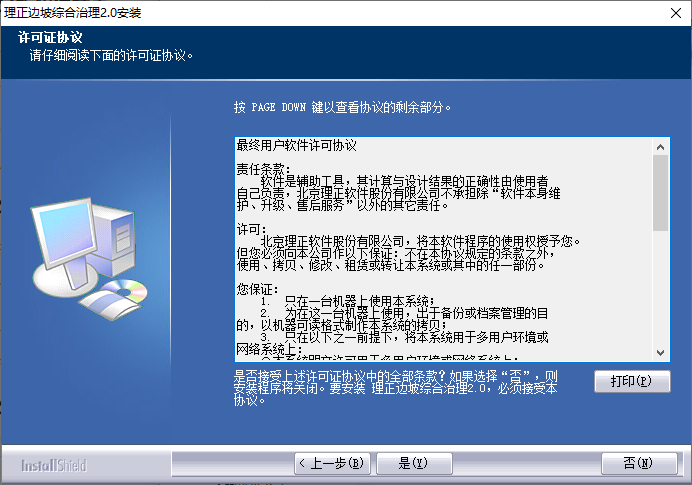Click the line 最终用户软件许可协议
Viewport: 692px width, 485px height.
click(297, 145)
